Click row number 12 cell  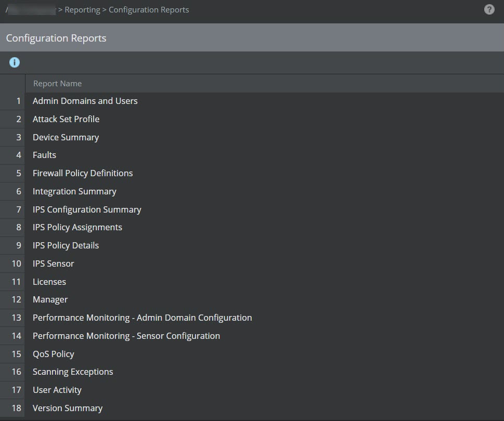click(12, 299)
